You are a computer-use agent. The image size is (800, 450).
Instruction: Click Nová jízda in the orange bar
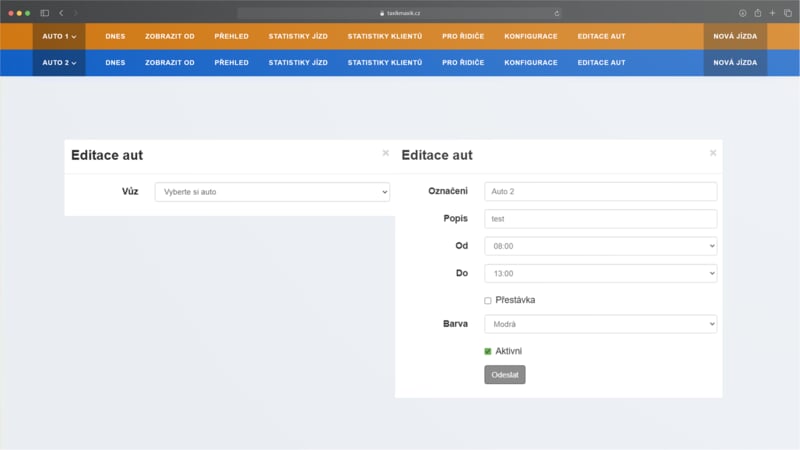[x=735, y=36]
